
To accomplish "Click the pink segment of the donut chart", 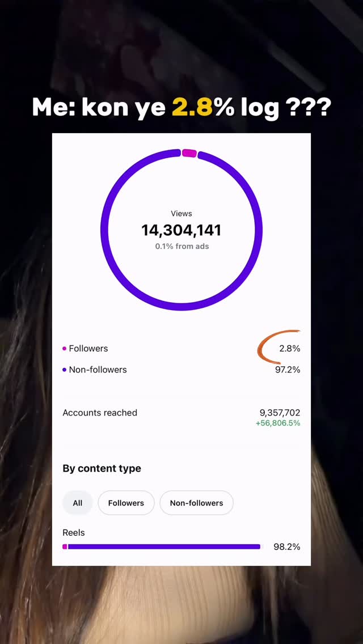I will pos(189,153).
